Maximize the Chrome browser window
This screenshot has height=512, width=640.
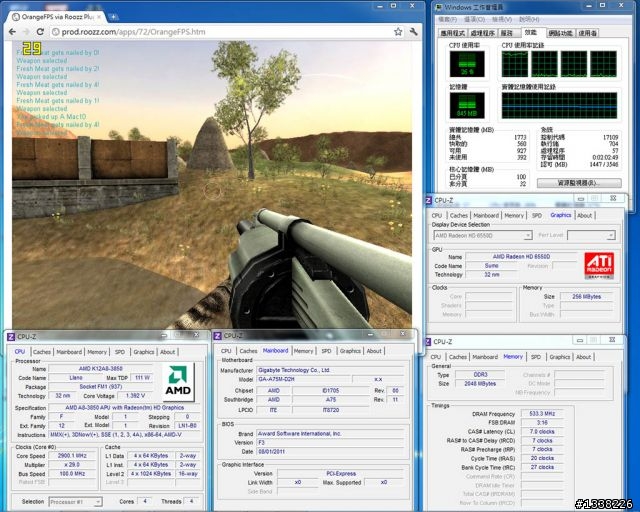[393, 6]
